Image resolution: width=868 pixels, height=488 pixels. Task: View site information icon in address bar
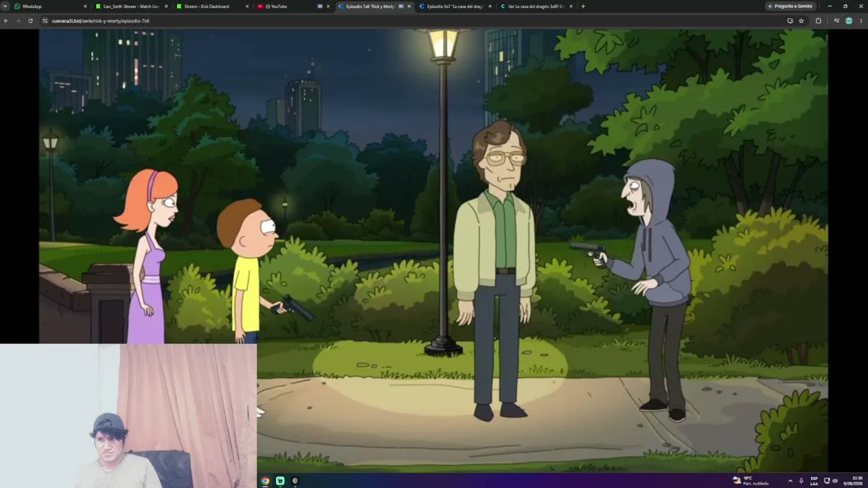tap(45, 21)
